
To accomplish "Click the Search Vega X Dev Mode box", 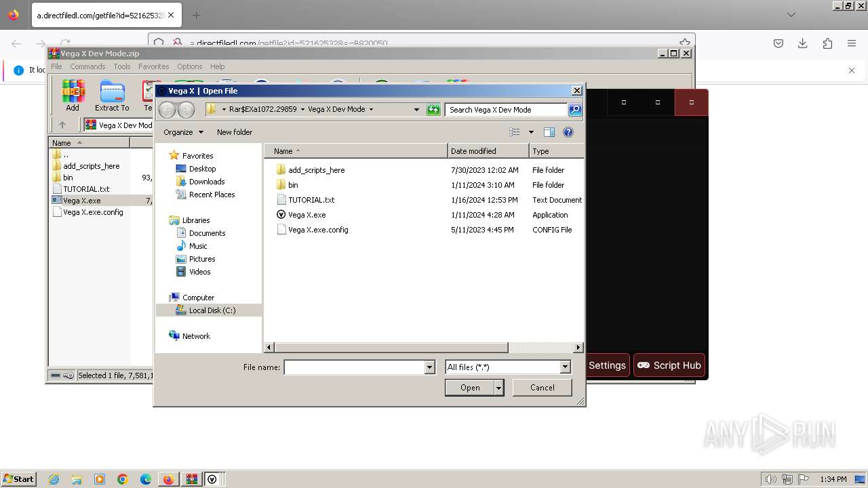I will pos(506,109).
